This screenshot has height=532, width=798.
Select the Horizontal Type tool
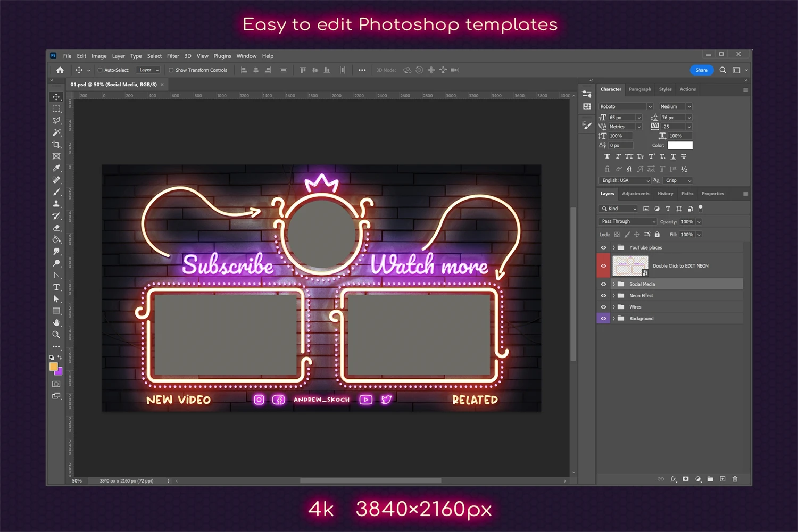click(56, 287)
